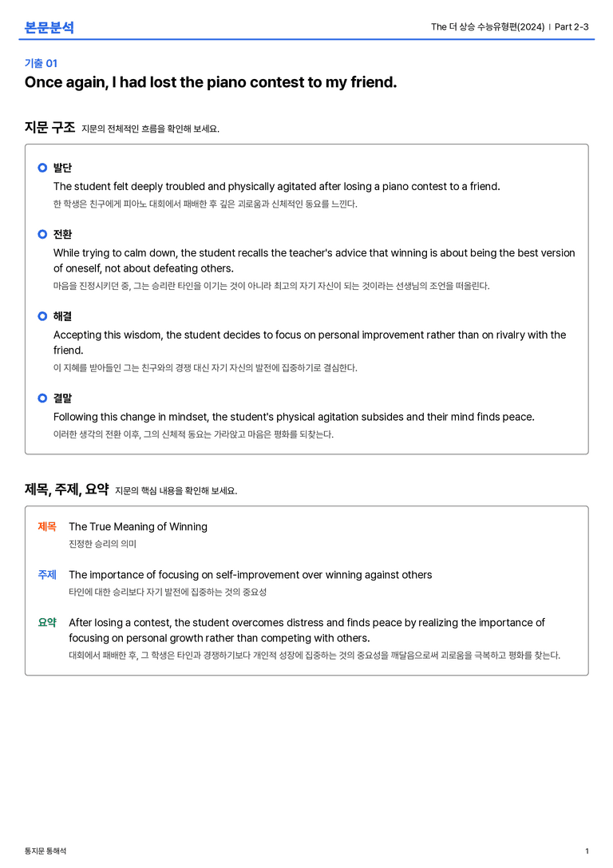Image resolution: width=613 pixels, height=868 pixels.
Task: Click the blue circle bullet beside 전환
Action: tap(42, 234)
